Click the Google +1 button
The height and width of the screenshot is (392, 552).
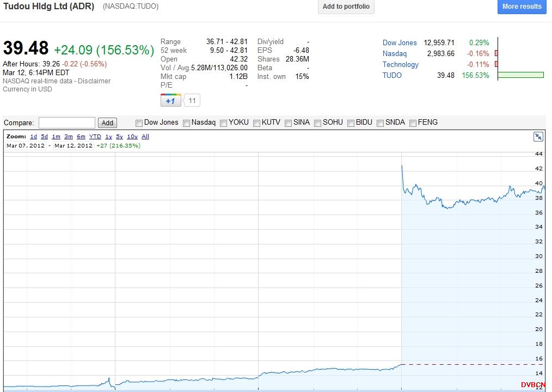[x=170, y=101]
